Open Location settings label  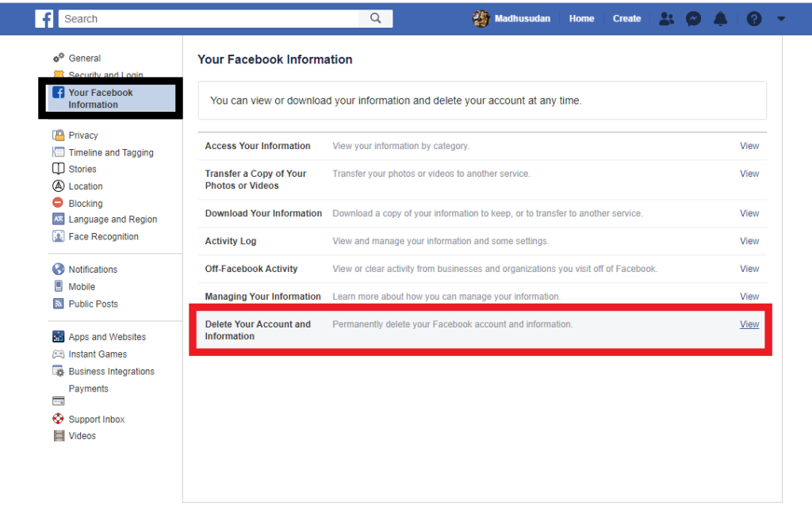86,186
